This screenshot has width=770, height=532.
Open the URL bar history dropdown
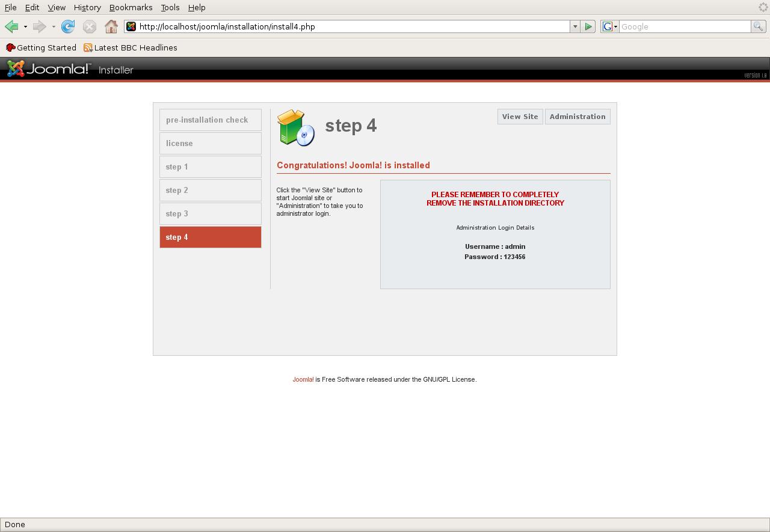coord(575,26)
